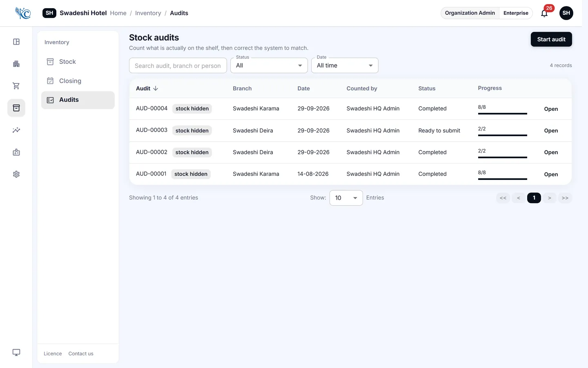Viewport: 588px width, 368px height.
Task: Click the AUD-00004 progress bar 8/8
Action: [x=503, y=113]
